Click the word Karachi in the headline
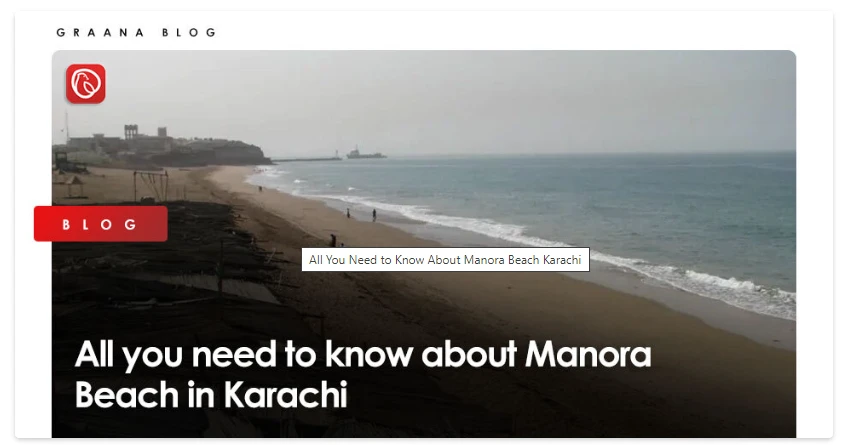853x445 pixels. pos(286,394)
